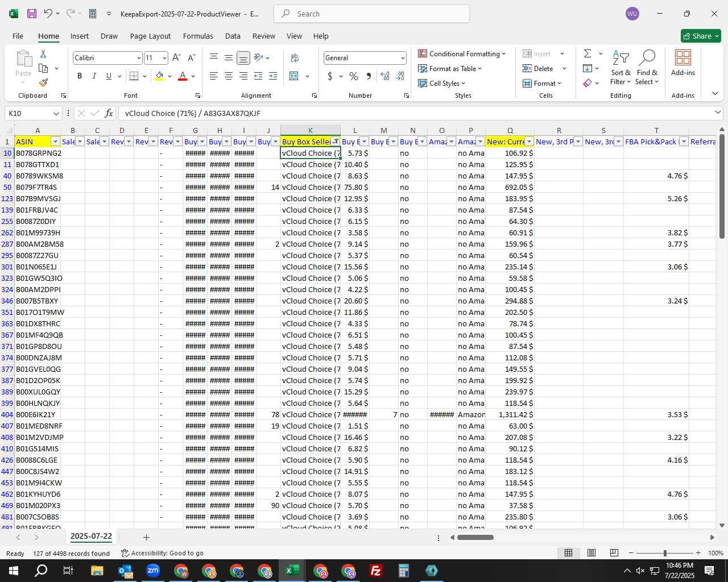Image resolution: width=728 pixels, height=582 pixels.
Task: Open the Name Box dropdown
Action: pyautogui.click(x=56, y=114)
